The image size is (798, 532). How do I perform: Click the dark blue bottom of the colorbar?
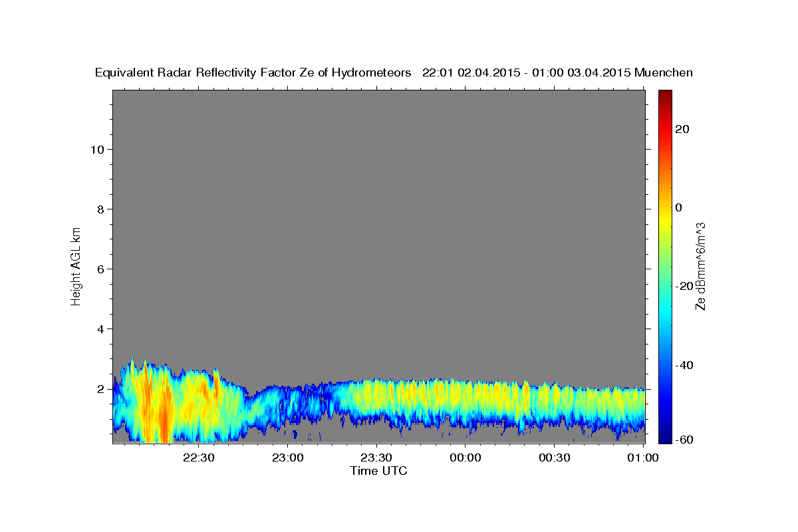coord(665,438)
